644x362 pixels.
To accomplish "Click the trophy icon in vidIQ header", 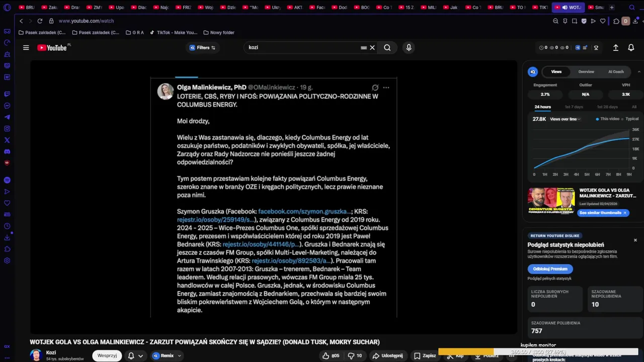I will pos(596,48).
